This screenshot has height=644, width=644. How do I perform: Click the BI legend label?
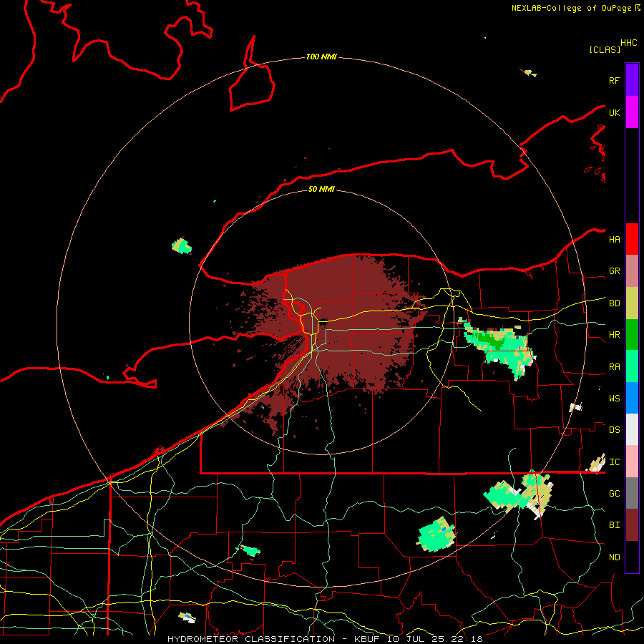pos(614,525)
